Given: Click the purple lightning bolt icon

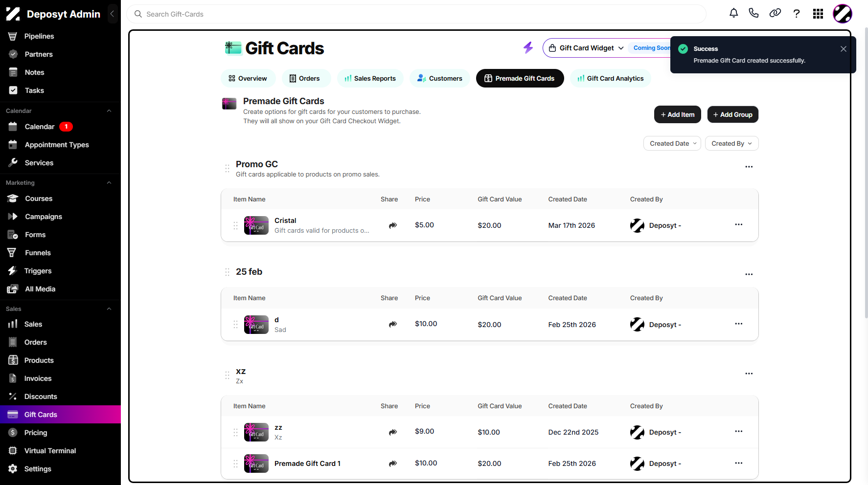Looking at the screenshot, I should (x=528, y=47).
